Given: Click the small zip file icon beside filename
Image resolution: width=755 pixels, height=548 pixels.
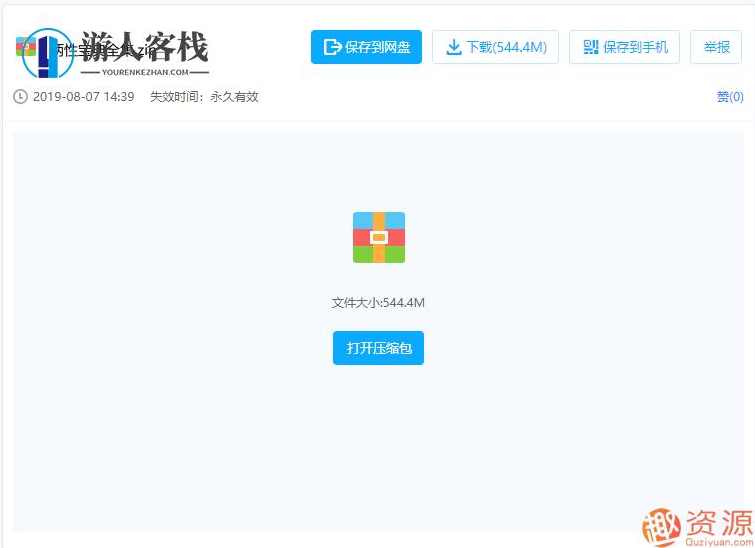Looking at the screenshot, I should click(x=26, y=46).
